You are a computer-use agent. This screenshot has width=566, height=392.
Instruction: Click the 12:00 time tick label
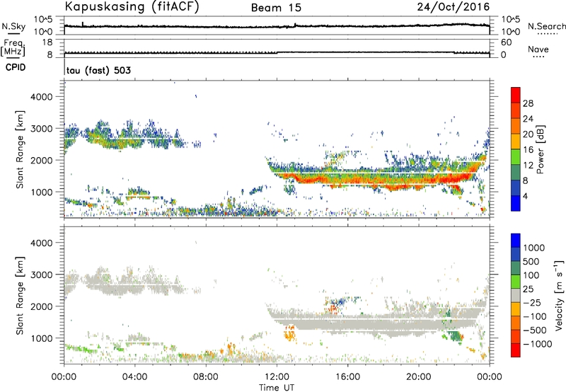tap(277, 377)
